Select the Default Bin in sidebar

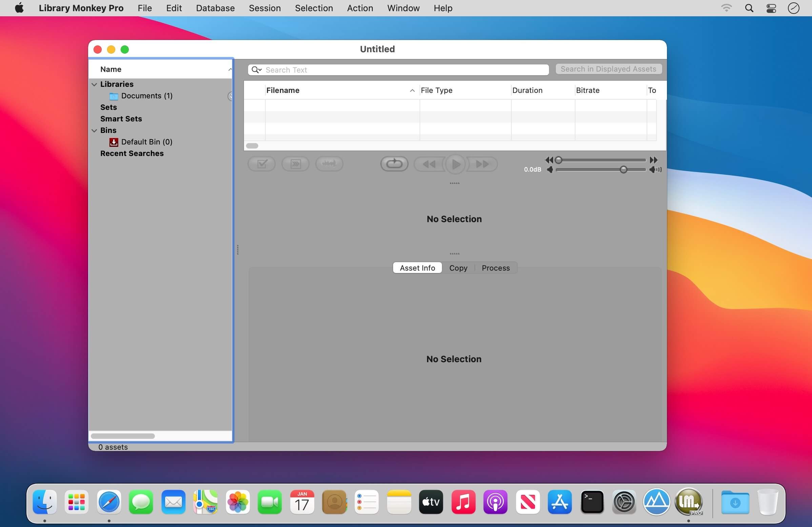tap(146, 141)
